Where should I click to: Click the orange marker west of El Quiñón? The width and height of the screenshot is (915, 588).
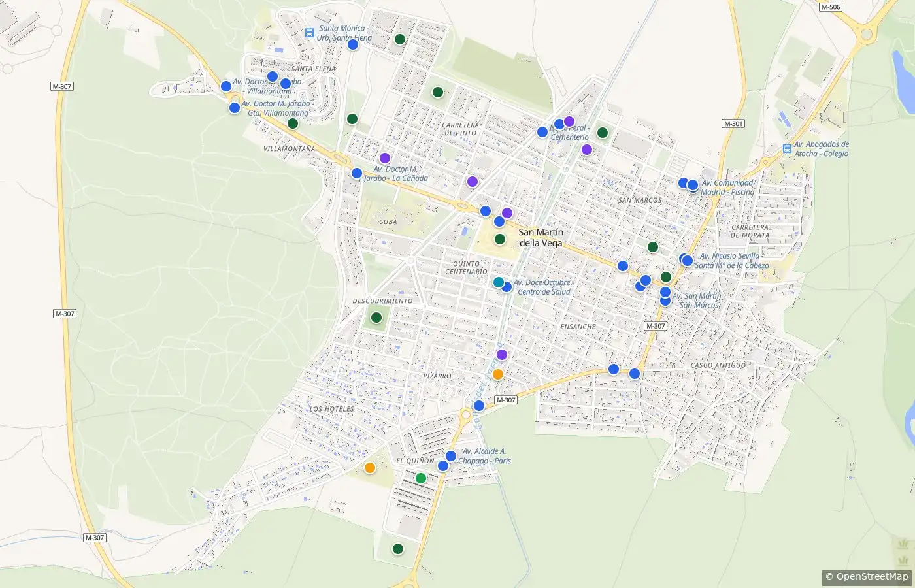click(370, 468)
